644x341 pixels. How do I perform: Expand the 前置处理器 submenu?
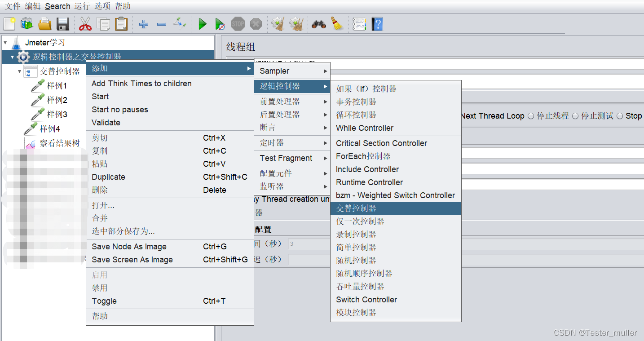point(292,102)
